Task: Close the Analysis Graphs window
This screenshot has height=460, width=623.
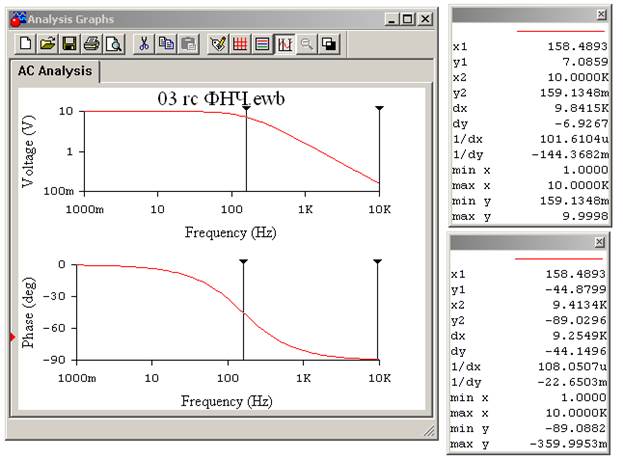Action: [x=426, y=19]
